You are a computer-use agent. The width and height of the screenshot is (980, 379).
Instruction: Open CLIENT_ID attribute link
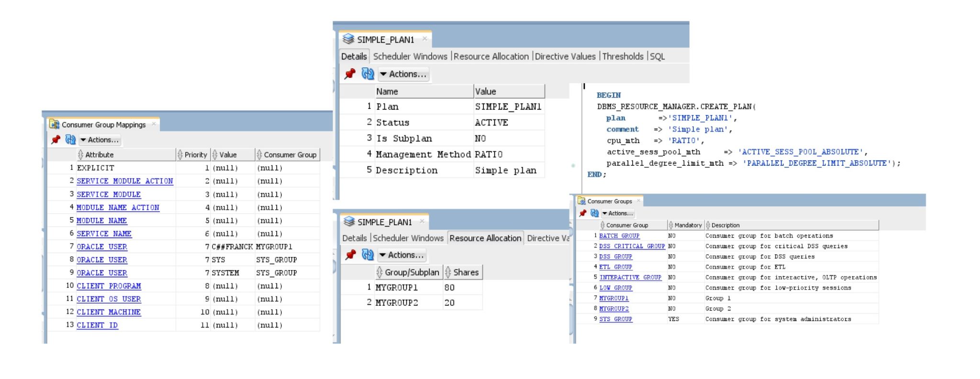click(x=97, y=325)
